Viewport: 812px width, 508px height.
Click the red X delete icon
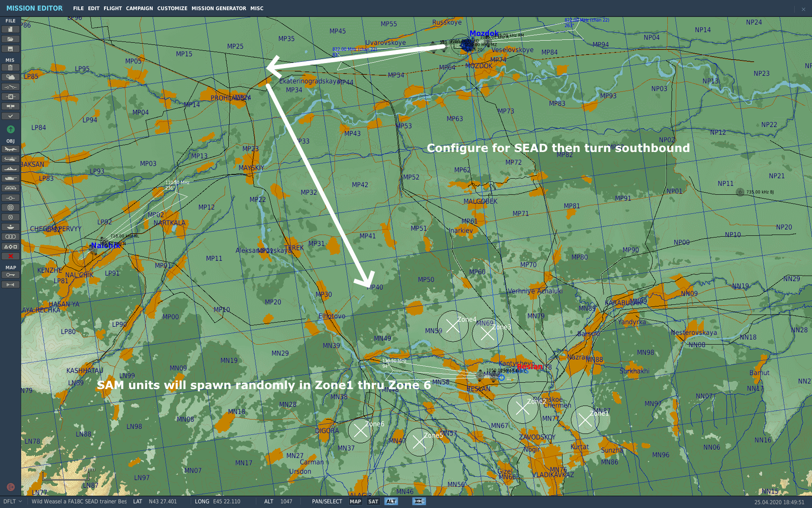pos(11,256)
